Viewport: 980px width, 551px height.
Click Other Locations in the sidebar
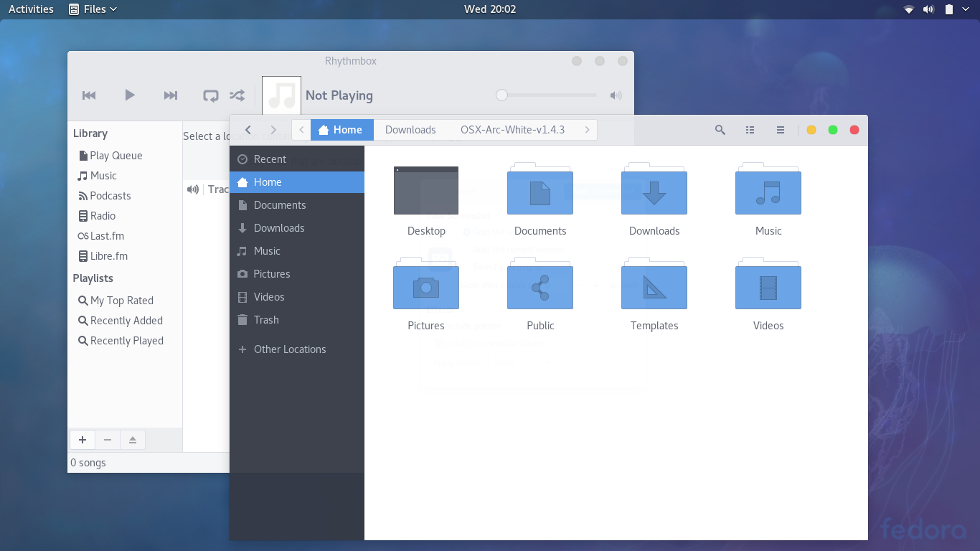pos(289,349)
